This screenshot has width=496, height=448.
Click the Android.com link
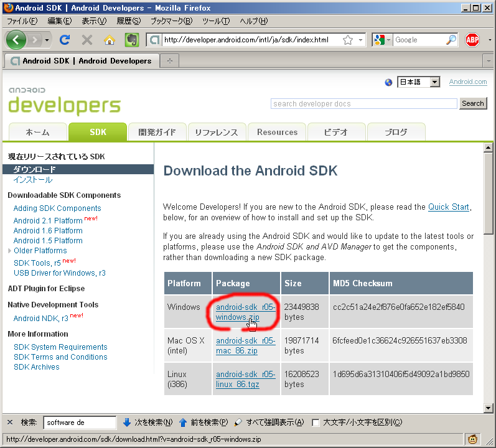click(x=468, y=82)
